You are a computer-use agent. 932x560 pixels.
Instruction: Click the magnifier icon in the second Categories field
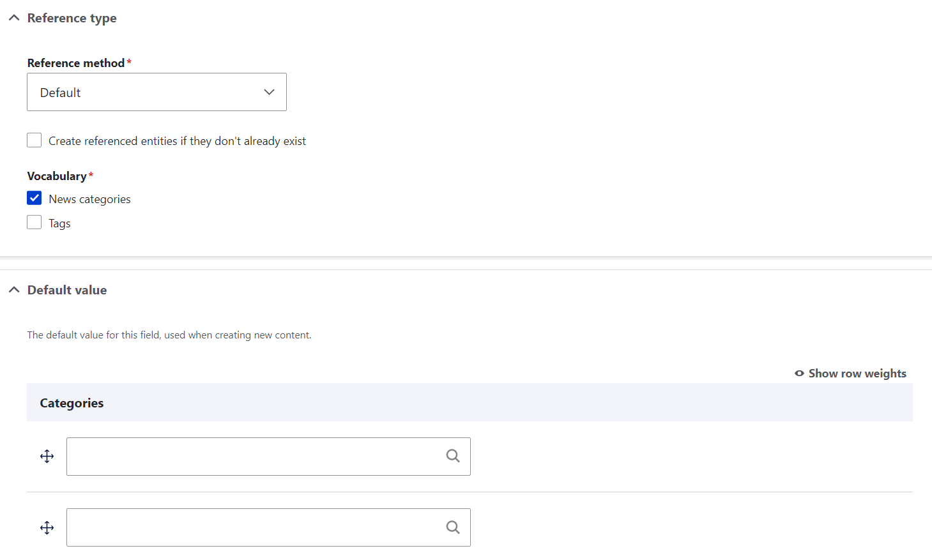tap(453, 527)
